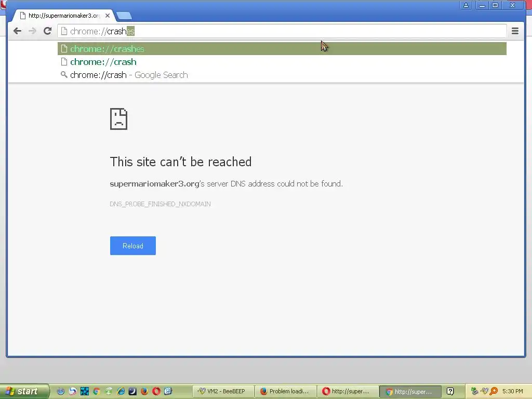
Task: Go back using the back arrow
Action: point(17,31)
